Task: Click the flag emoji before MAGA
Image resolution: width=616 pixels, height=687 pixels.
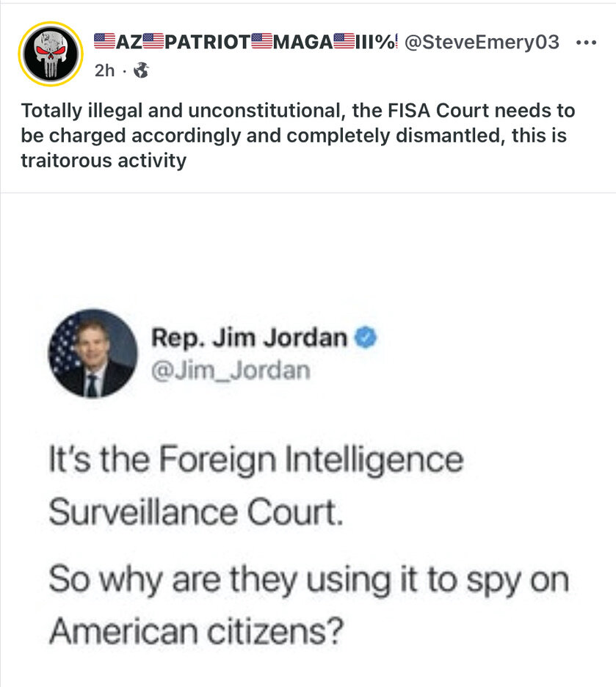Action: pyautogui.click(x=261, y=41)
